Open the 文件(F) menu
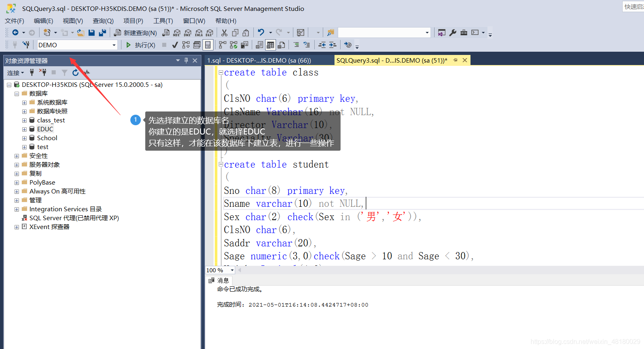Image resolution: width=644 pixels, height=349 pixels. pyautogui.click(x=15, y=21)
